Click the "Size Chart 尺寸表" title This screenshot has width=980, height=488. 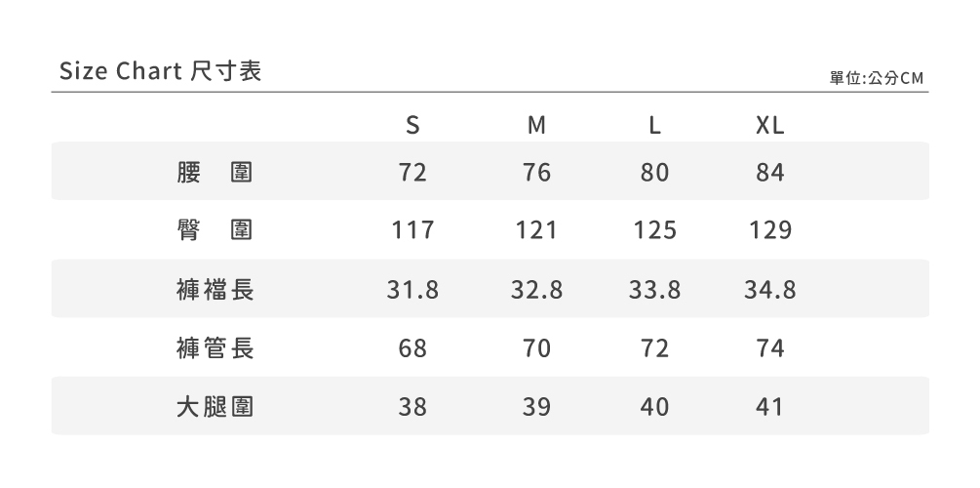pyautogui.click(x=160, y=72)
